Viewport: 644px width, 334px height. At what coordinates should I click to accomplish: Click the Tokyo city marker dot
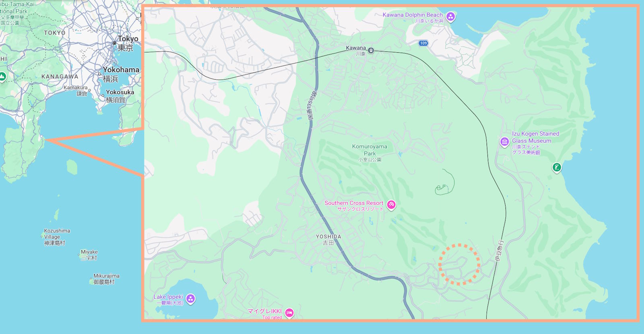(114, 43)
